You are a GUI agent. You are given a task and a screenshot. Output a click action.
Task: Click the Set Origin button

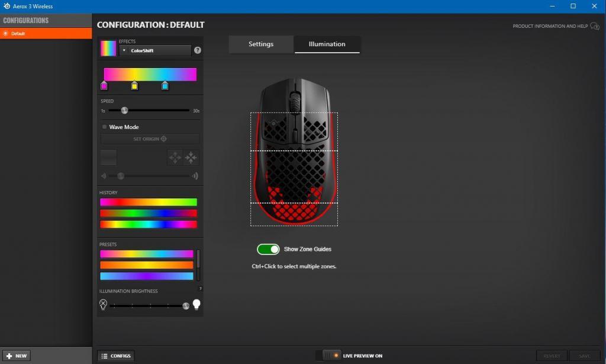pos(150,139)
